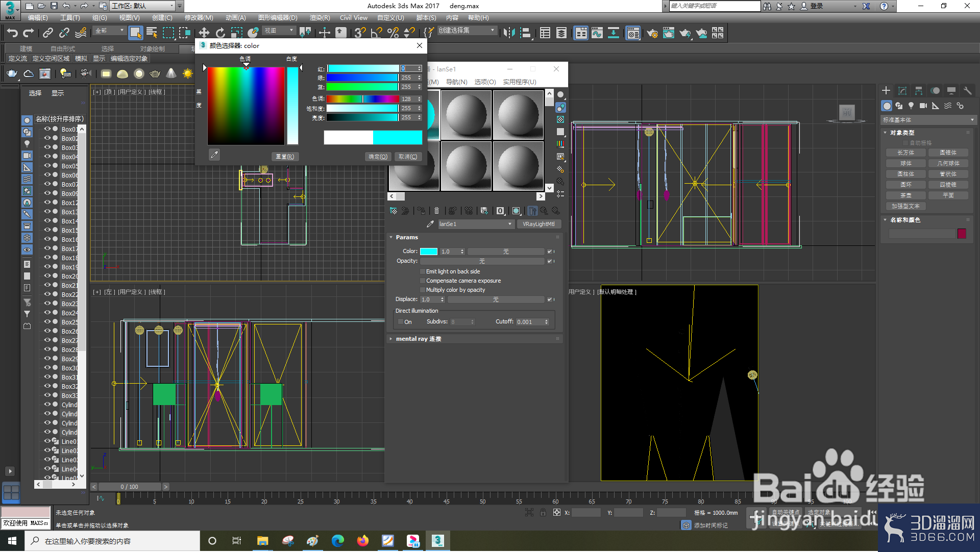Hide Box01 with its eye icon
980x552 pixels.
[47, 129]
